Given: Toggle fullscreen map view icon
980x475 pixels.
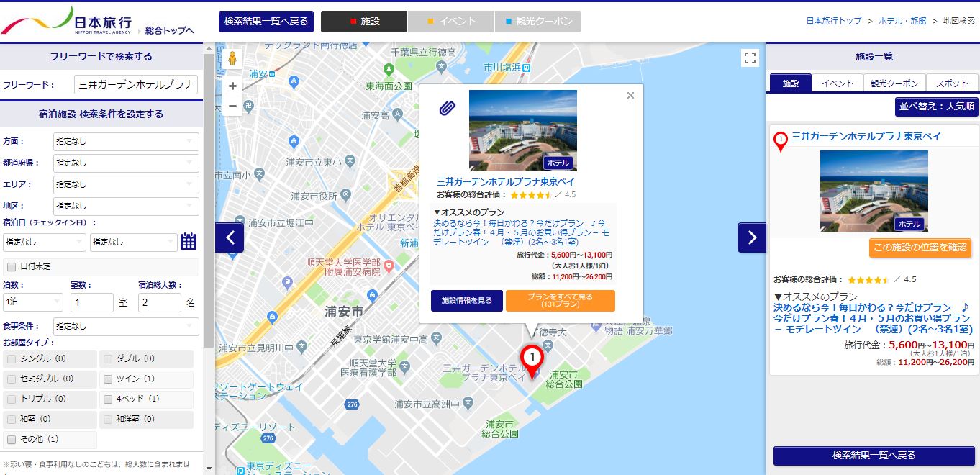Looking at the screenshot, I should (x=750, y=58).
